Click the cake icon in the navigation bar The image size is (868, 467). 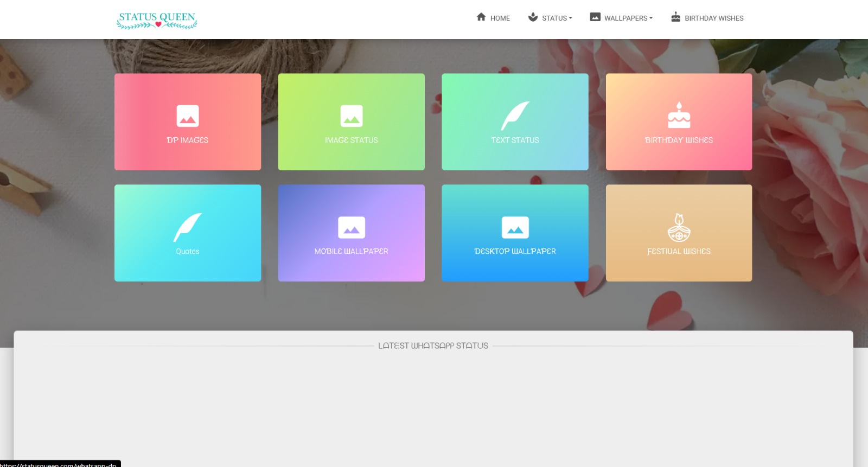pos(675,17)
